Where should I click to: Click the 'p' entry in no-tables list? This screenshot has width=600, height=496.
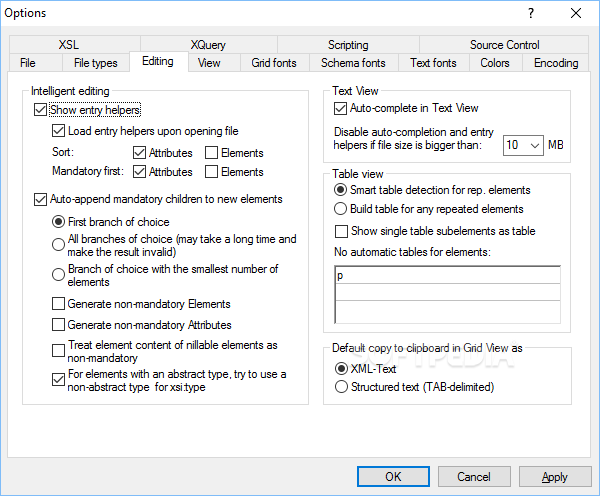click(x=448, y=276)
